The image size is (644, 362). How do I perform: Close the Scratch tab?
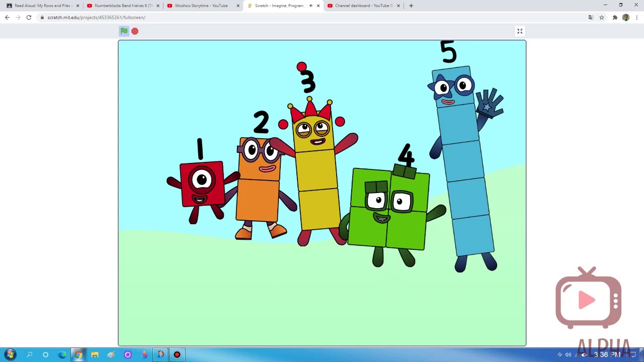coord(318,6)
